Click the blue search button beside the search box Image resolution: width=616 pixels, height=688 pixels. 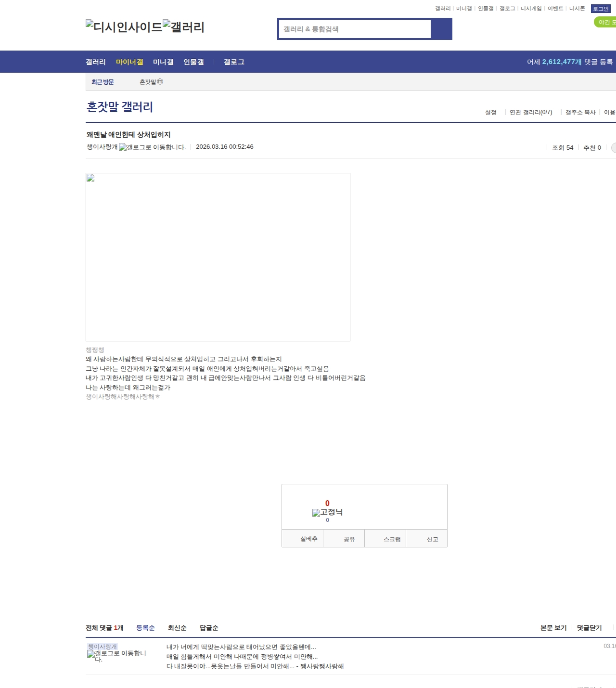(441, 29)
